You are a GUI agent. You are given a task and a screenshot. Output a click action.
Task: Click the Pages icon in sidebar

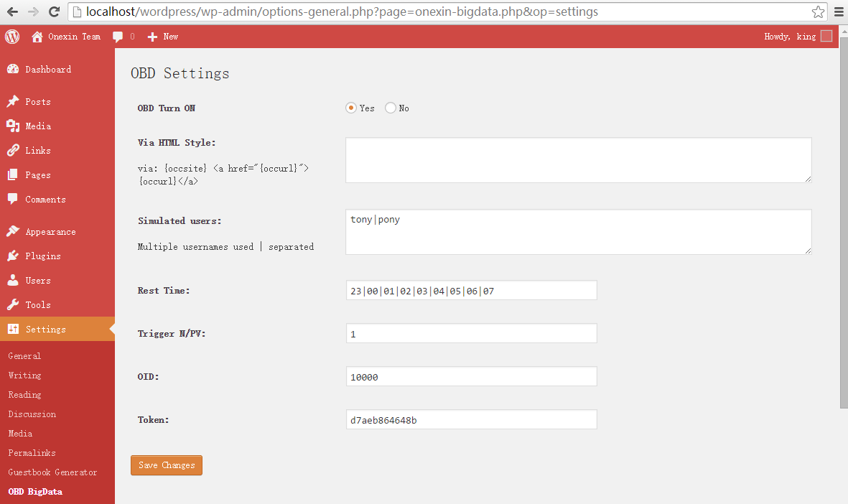point(13,174)
